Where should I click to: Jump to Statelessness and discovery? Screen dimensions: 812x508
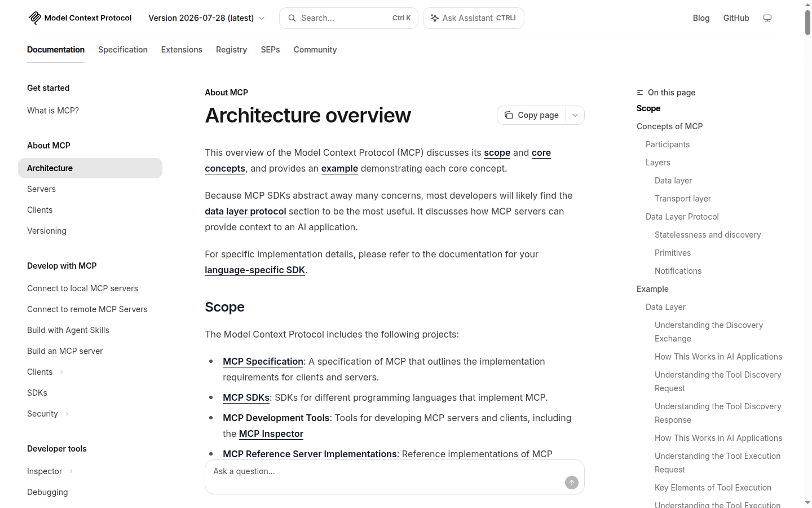[x=708, y=235]
